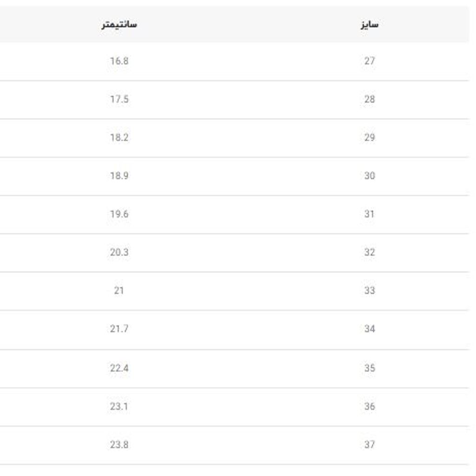The width and height of the screenshot is (476, 476).
Task: Click the 20.3 centimeter value
Action: [x=119, y=252]
